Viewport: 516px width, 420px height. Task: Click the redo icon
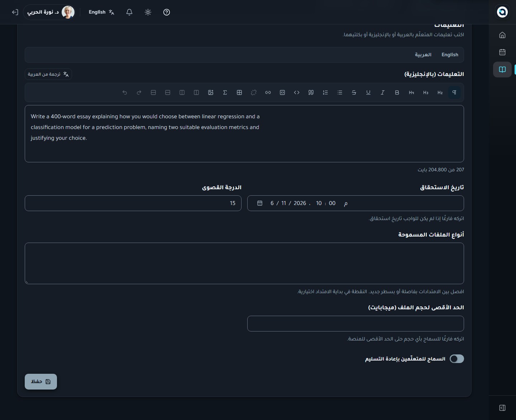point(139,92)
